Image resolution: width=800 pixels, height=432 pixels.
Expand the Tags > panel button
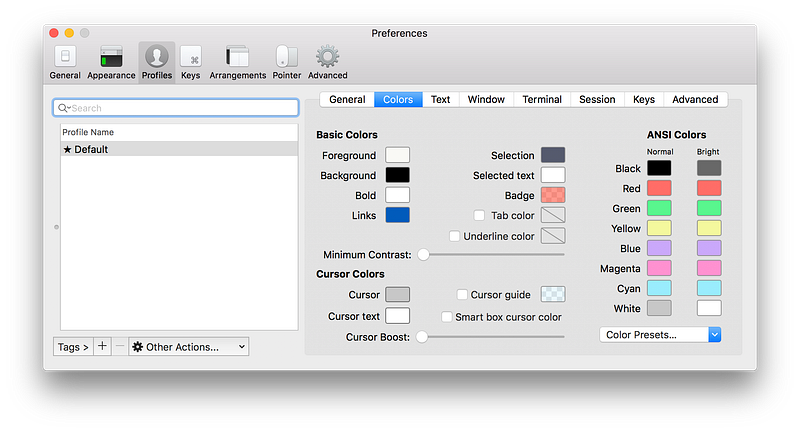click(x=73, y=346)
